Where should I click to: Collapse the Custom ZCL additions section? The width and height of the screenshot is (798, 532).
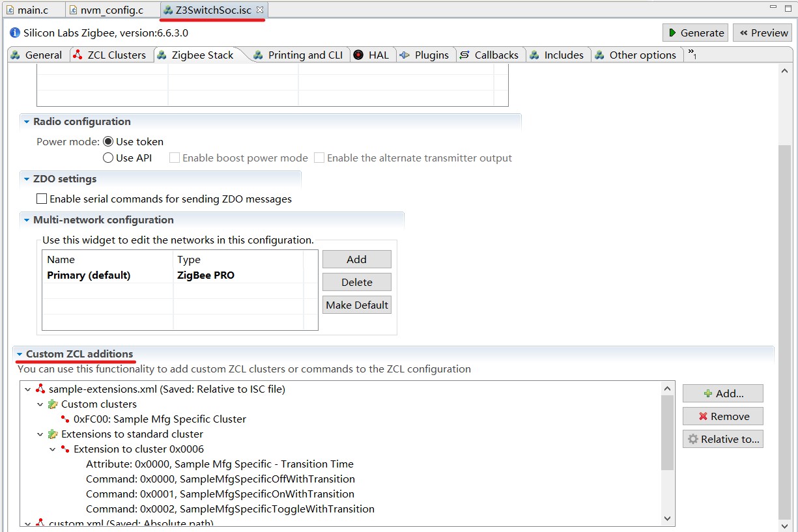[20, 354]
